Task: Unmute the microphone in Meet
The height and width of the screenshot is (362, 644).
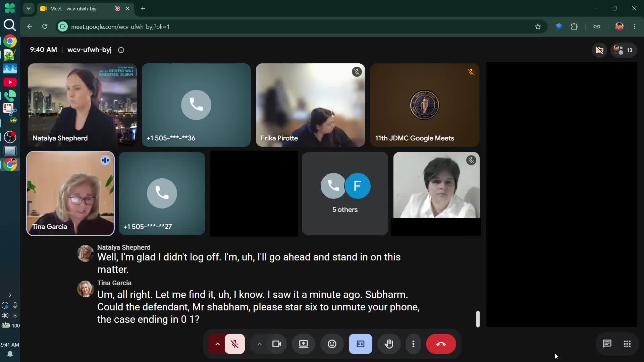Action: coord(235,344)
